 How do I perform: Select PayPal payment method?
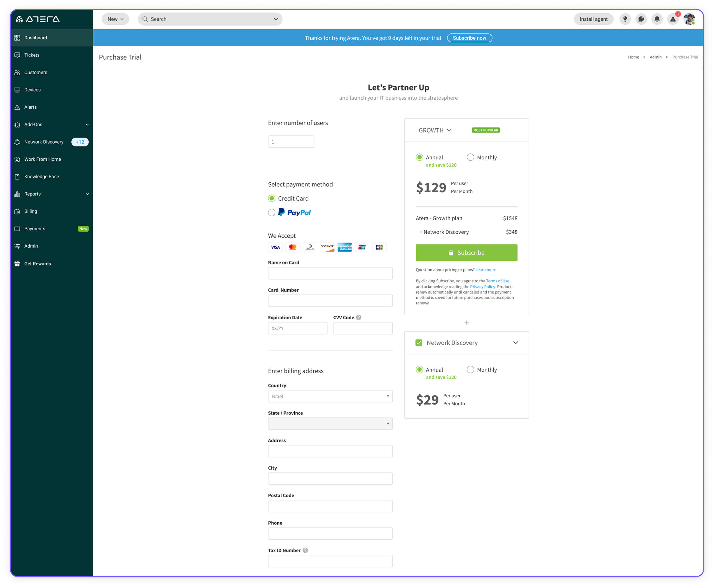[x=272, y=212]
